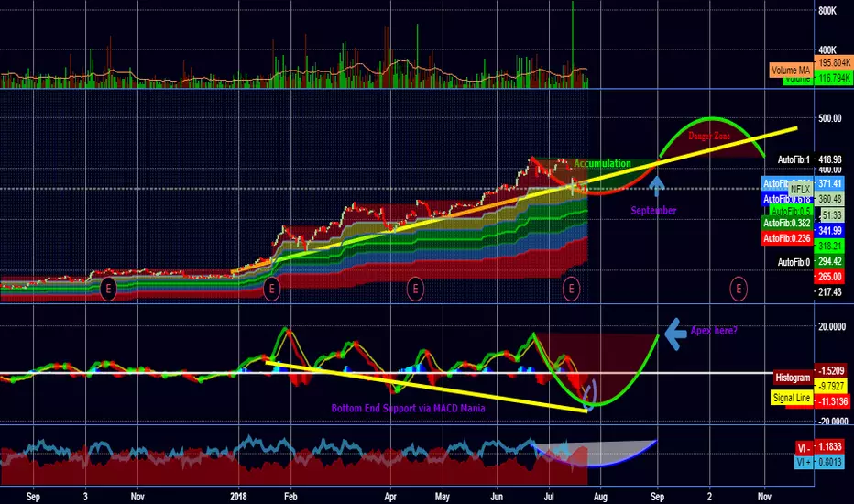This screenshot has height=504, width=854.
Task: Click the earnings E marker in mid-April 2018
Action: click(x=415, y=289)
